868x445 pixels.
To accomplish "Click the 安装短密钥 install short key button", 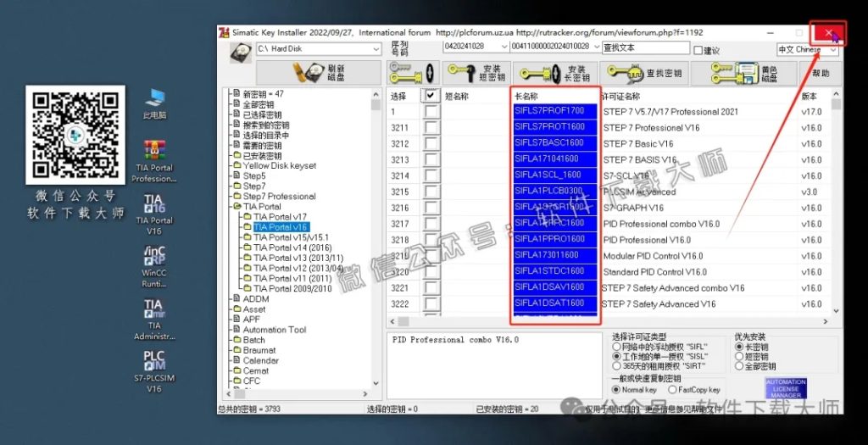I will pyautogui.click(x=476, y=73).
